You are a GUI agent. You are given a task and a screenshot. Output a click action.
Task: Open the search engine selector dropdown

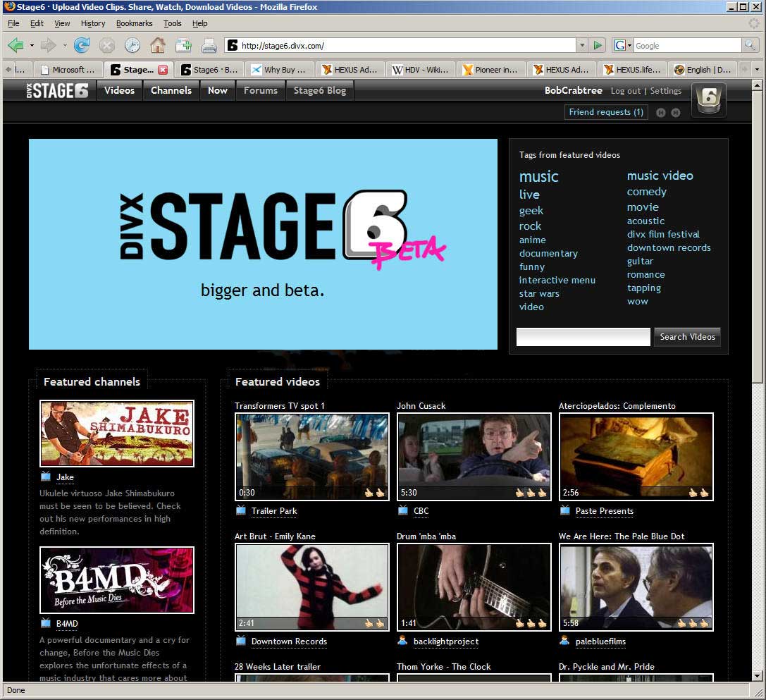pyautogui.click(x=622, y=45)
